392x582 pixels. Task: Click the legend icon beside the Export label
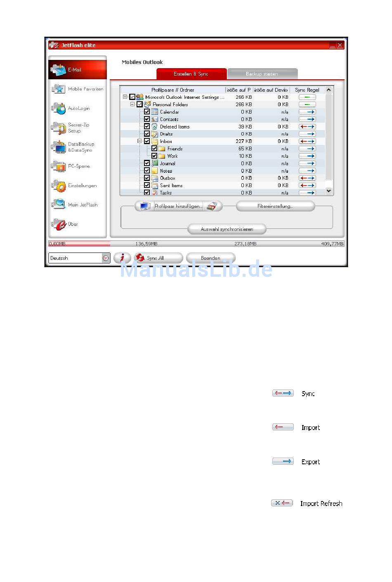(x=283, y=461)
